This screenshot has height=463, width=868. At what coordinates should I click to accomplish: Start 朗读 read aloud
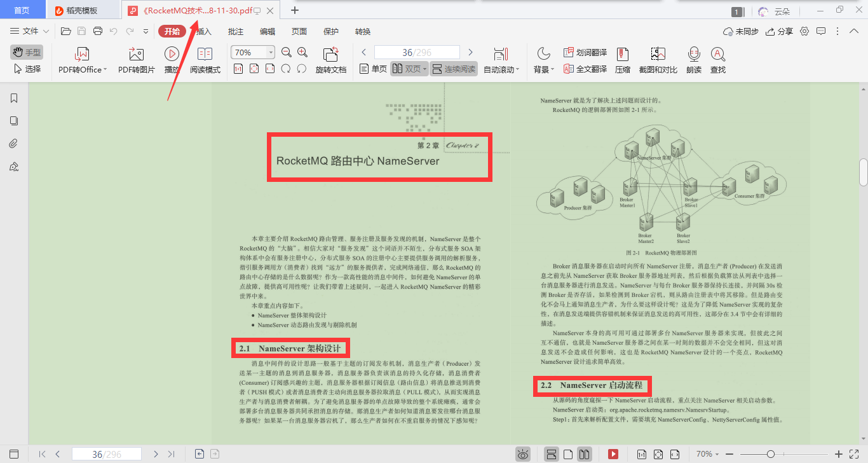point(694,61)
